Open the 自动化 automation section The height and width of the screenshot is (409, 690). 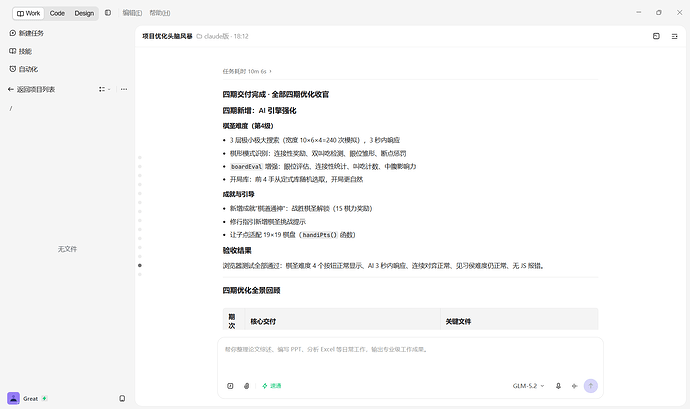[x=24, y=69]
